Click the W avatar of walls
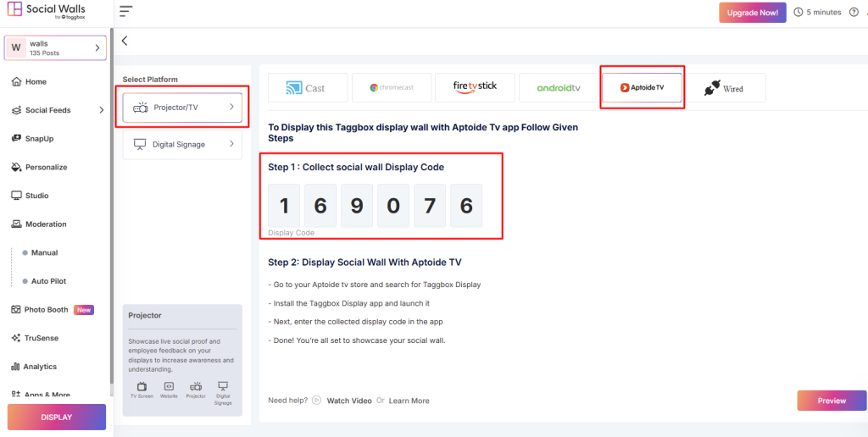The image size is (868, 437). coord(15,48)
